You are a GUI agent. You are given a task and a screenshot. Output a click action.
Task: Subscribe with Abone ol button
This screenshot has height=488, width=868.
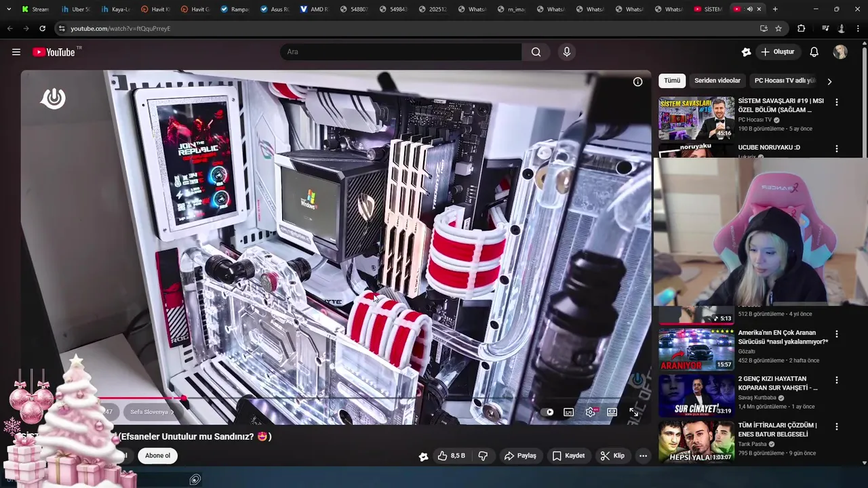pyautogui.click(x=157, y=456)
